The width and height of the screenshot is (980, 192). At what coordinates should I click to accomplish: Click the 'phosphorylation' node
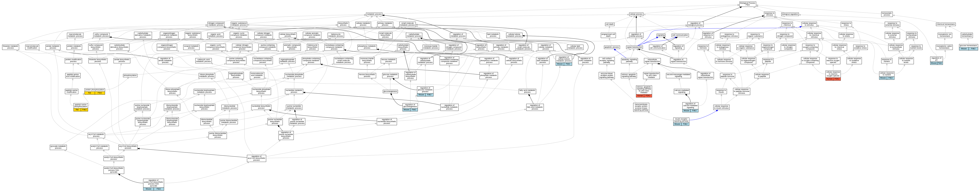pyautogui.click(x=130, y=75)
